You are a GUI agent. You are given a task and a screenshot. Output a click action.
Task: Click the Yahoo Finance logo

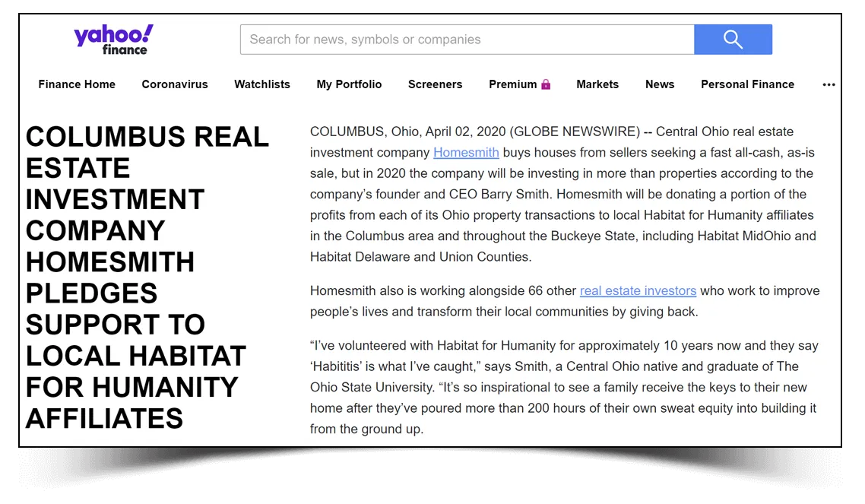coord(114,40)
